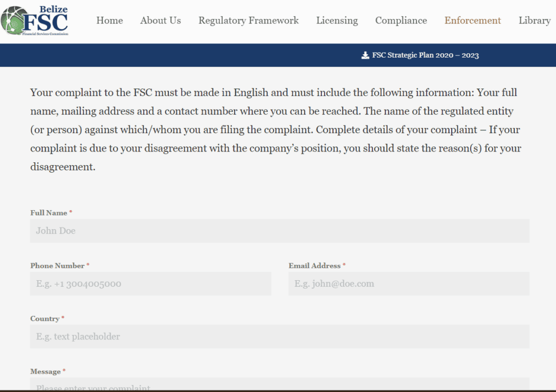
Task: Open the Home menu item
Action: coord(110,21)
